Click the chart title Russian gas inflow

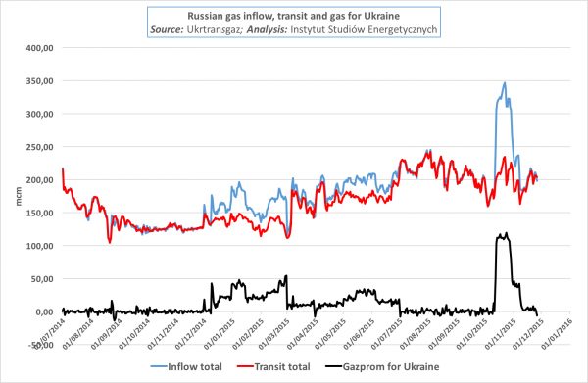[294, 16]
